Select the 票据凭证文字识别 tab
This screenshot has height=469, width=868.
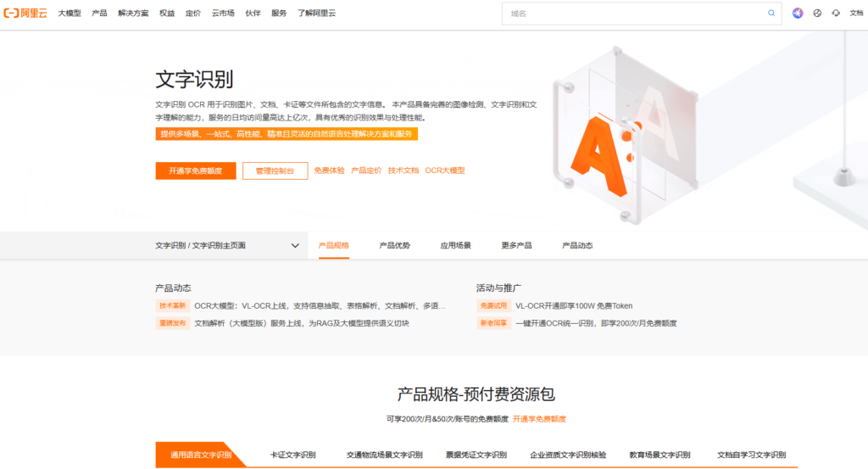476,455
